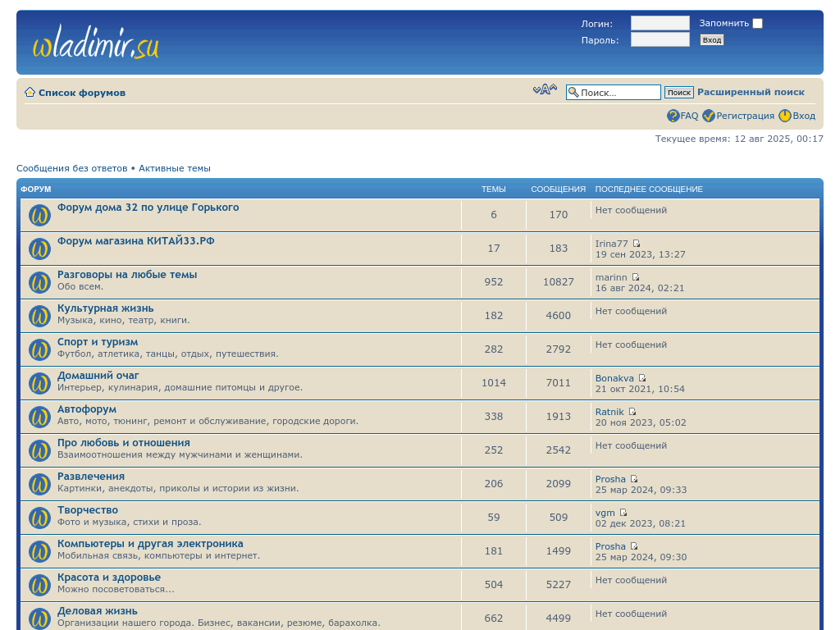The image size is (840, 630).
Task: Click the font size change icon
Action: point(545,90)
